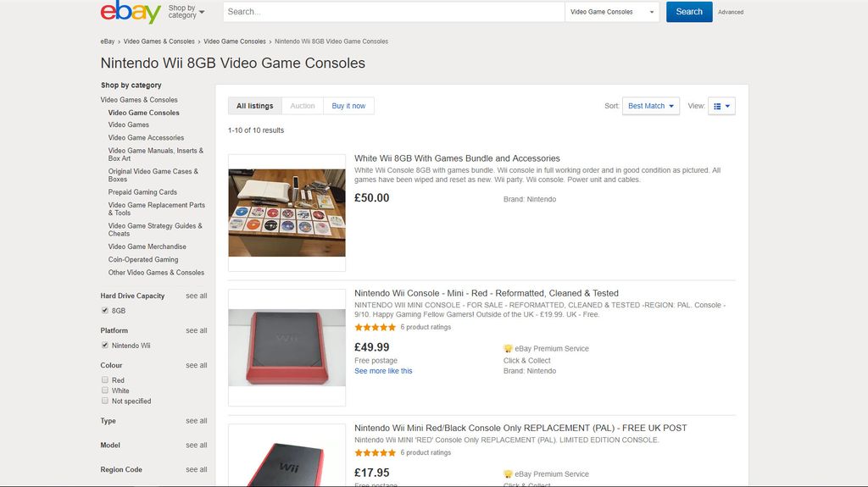Open the red Wii Mini photo thumbnail
Screen dimensions: 868x487
coord(287,347)
